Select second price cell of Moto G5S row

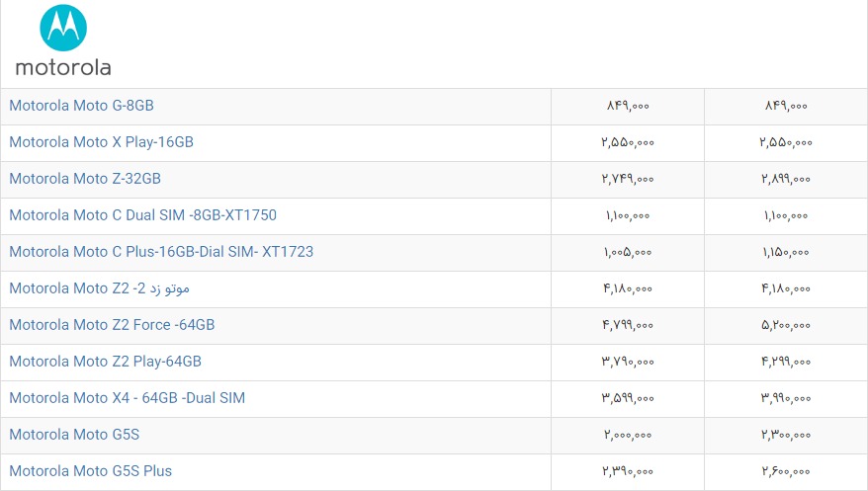(x=786, y=435)
